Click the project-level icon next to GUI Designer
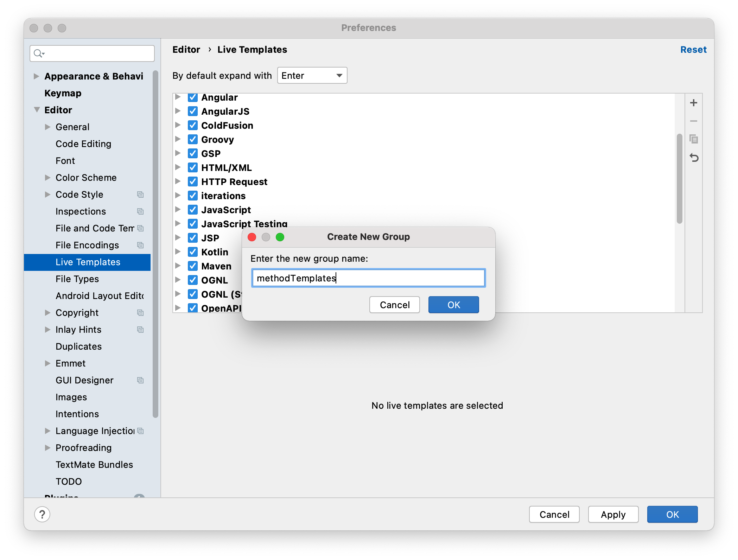738x560 pixels. [140, 380]
